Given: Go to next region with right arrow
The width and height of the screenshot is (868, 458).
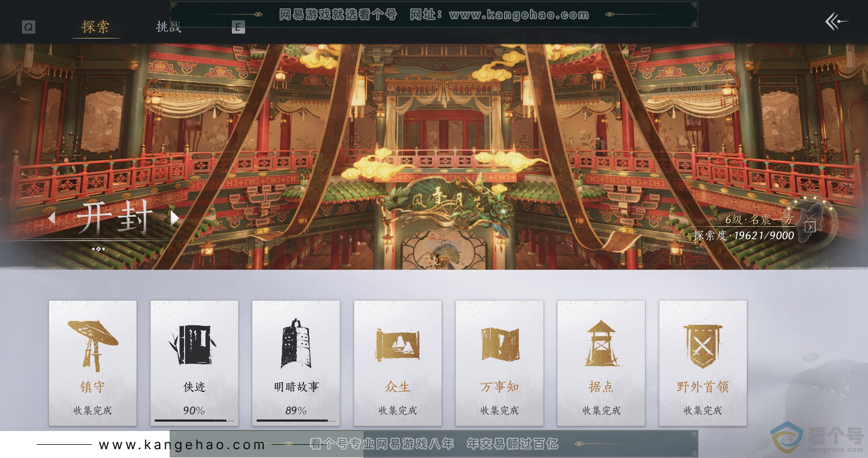Looking at the screenshot, I should tap(175, 218).
